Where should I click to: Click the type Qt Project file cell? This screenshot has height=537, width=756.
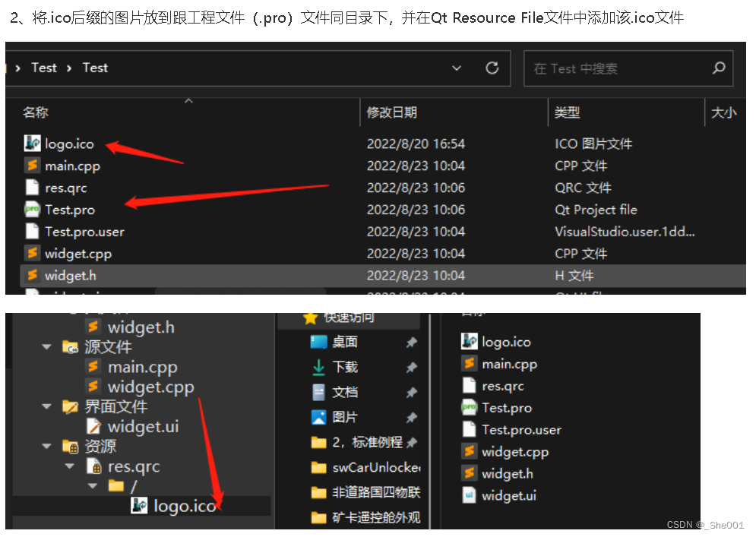tap(596, 210)
